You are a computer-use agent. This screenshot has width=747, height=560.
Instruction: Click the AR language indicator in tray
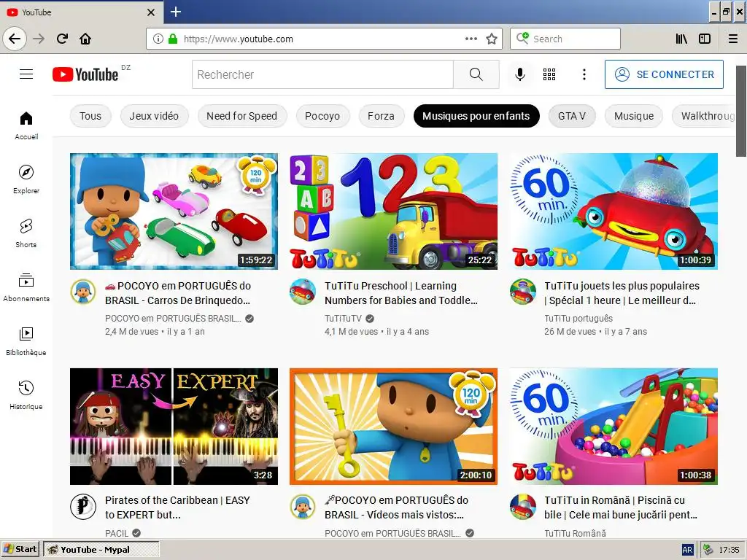tap(687, 550)
